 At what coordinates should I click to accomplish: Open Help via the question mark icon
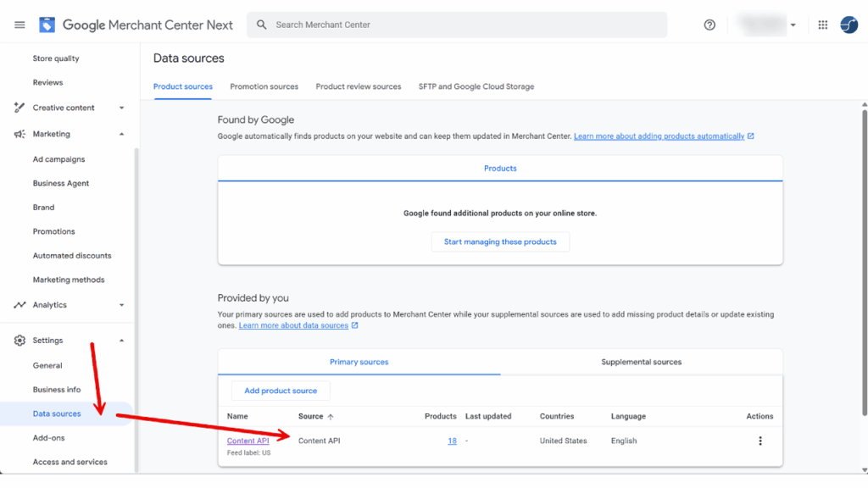(x=709, y=25)
